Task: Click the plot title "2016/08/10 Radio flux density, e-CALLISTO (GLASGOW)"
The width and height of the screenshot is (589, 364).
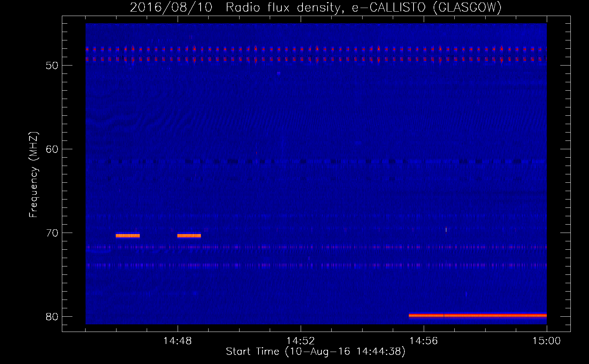Action: click(316, 7)
